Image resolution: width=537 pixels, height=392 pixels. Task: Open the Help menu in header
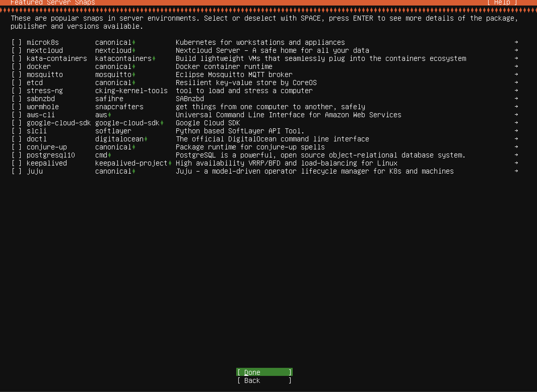pyautogui.click(x=502, y=3)
